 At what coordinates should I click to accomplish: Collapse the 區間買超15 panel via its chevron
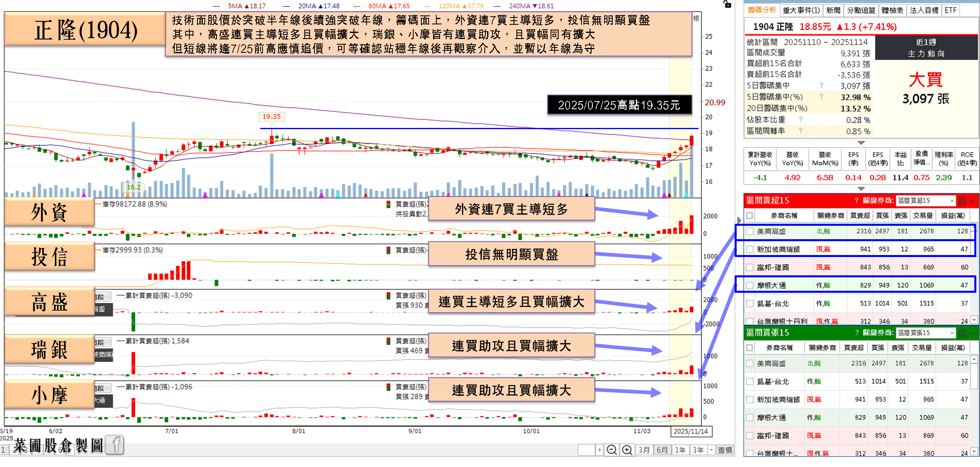pyautogui.click(x=973, y=201)
